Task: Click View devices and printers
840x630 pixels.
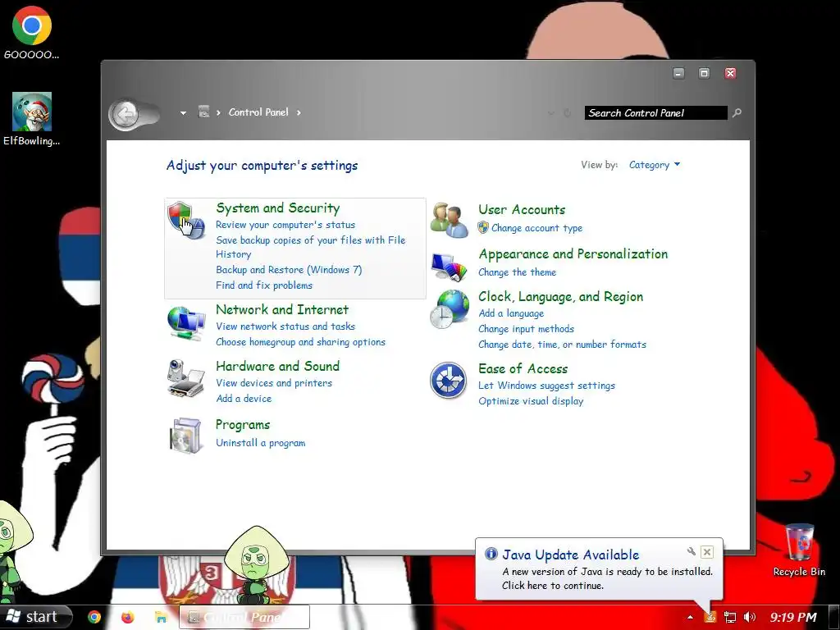Action: 274,383
